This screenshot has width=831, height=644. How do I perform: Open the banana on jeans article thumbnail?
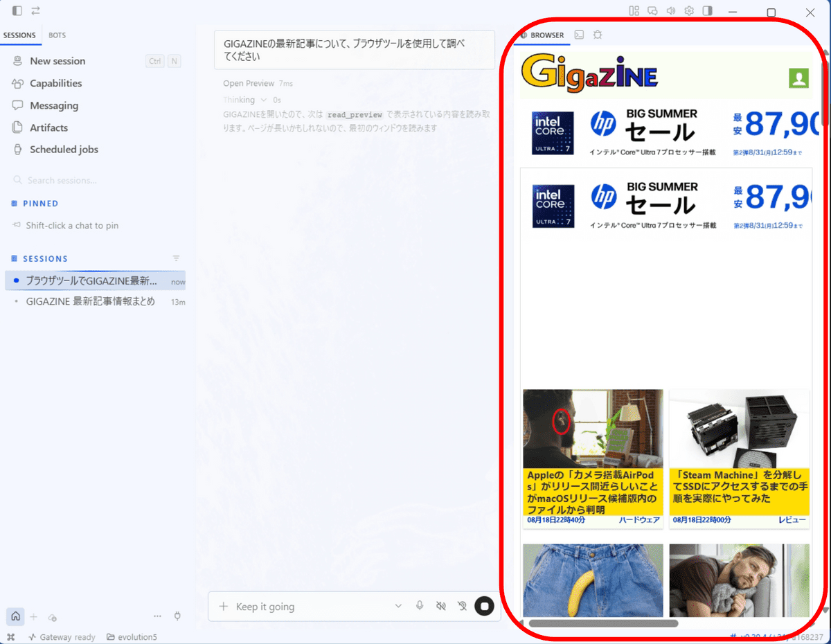pyautogui.click(x=593, y=580)
